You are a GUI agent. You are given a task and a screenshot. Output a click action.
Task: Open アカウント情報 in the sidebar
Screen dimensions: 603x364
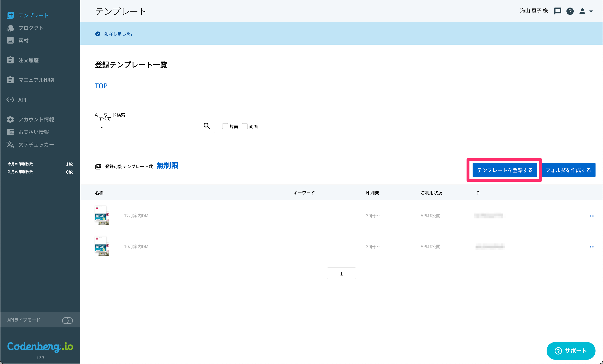click(36, 119)
